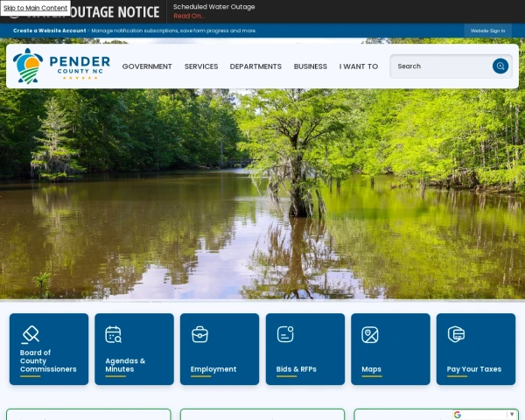Click the Skip to Main Content link
Screen dimensions: 525x420
coord(35,8)
